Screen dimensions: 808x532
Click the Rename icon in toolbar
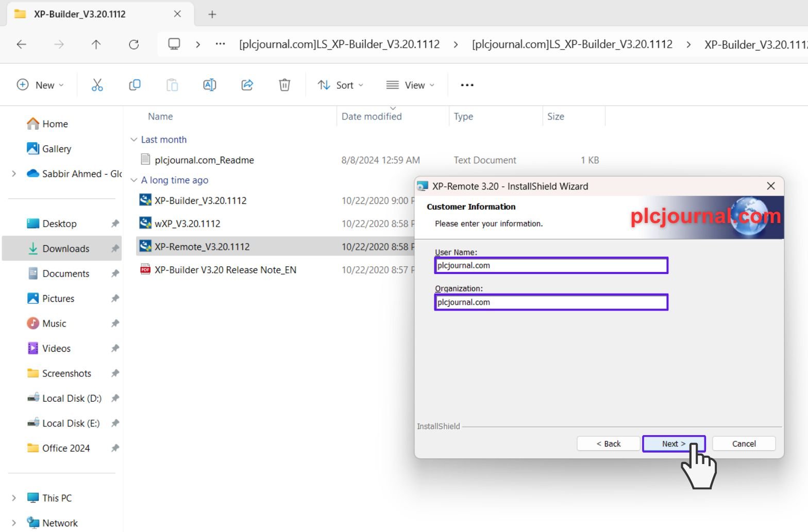click(210, 85)
